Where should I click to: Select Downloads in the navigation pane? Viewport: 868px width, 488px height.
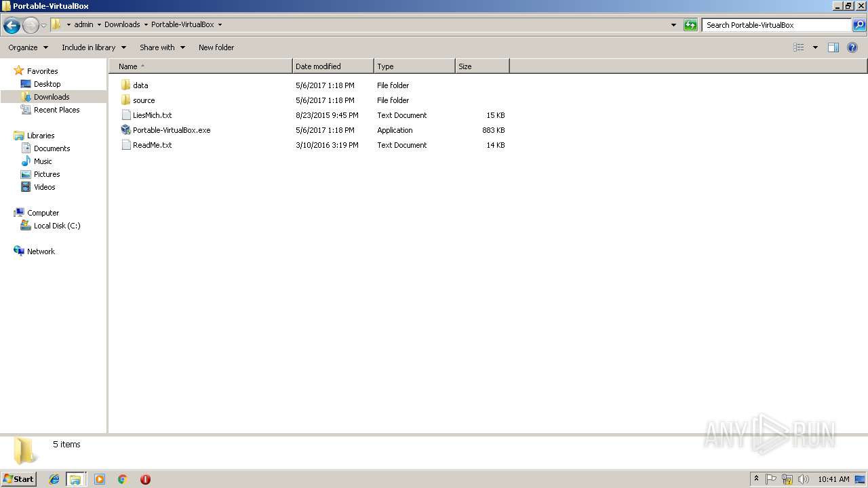tap(52, 97)
